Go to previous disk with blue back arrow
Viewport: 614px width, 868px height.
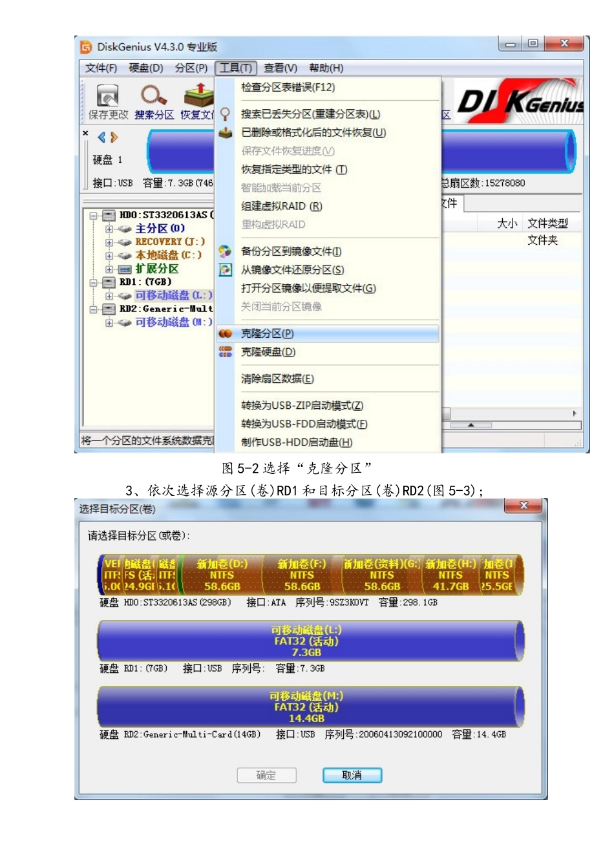(x=101, y=138)
